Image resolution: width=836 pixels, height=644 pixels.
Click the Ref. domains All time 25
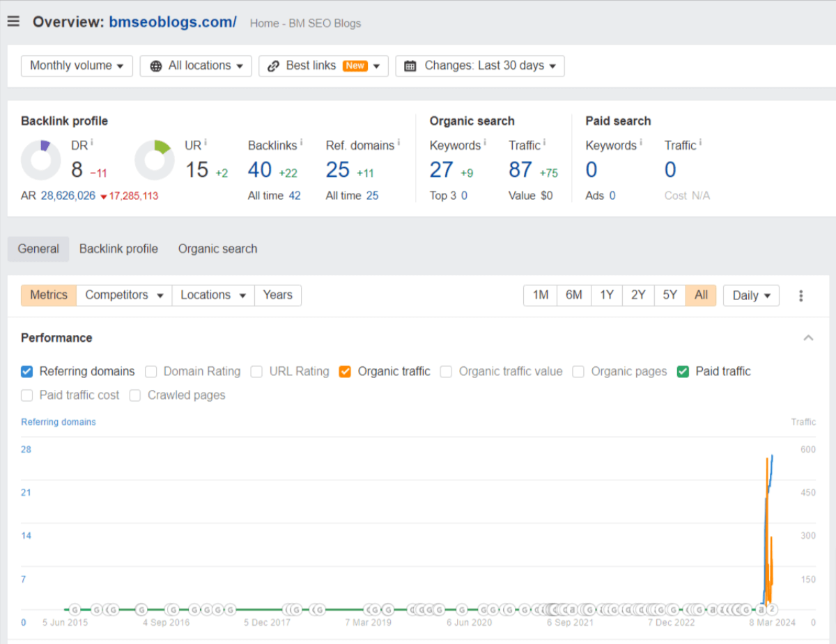[x=373, y=196]
